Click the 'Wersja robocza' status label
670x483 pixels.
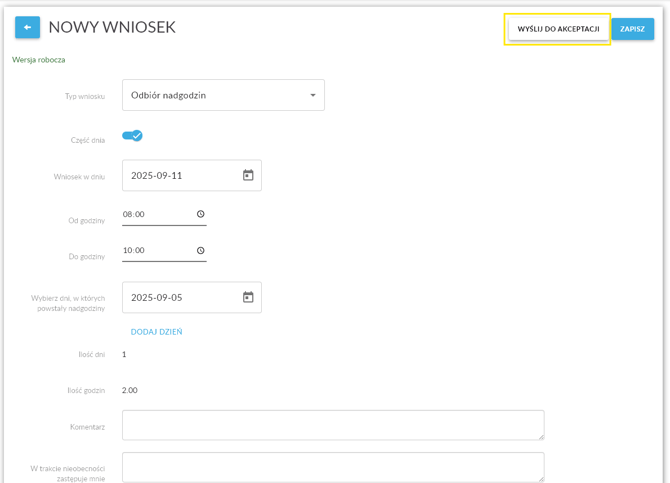[39, 60]
